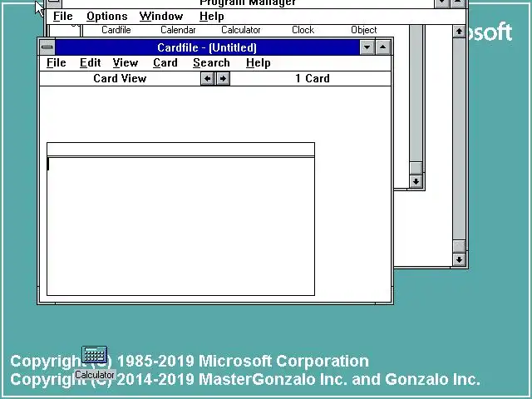Select the Object program item label
This screenshot has height=399, width=532.
click(364, 30)
